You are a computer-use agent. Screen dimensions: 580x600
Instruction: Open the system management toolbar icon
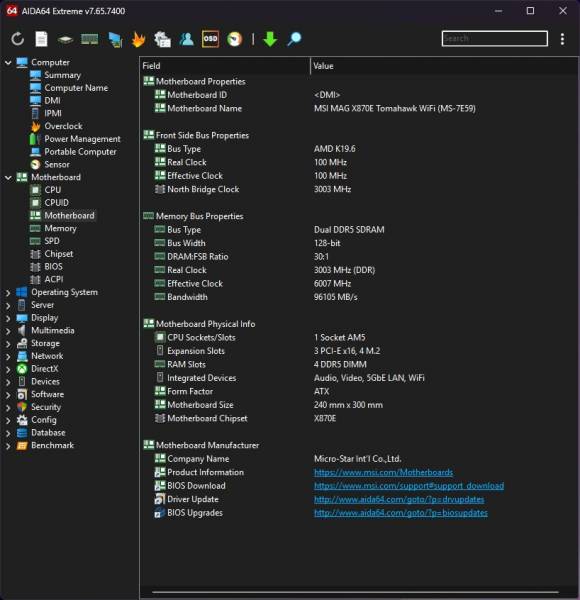(x=162, y=39)
